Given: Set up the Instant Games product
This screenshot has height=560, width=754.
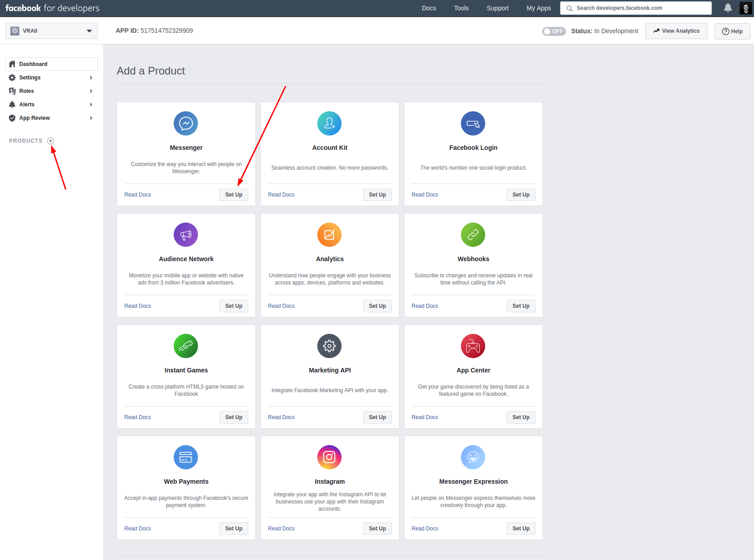Looking at the screenshot, I should [234, 417].
